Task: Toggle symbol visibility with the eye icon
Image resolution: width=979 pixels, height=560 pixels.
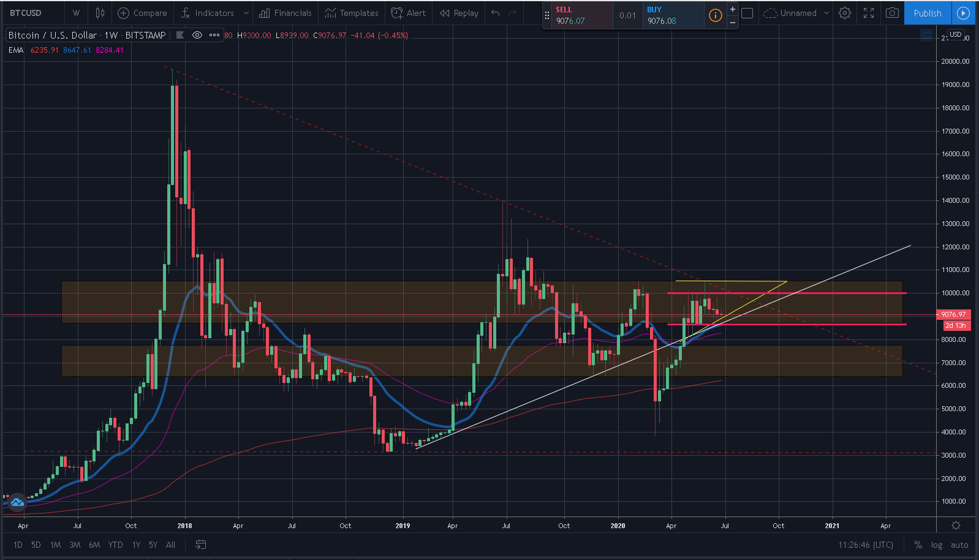Action: point(197,35)
